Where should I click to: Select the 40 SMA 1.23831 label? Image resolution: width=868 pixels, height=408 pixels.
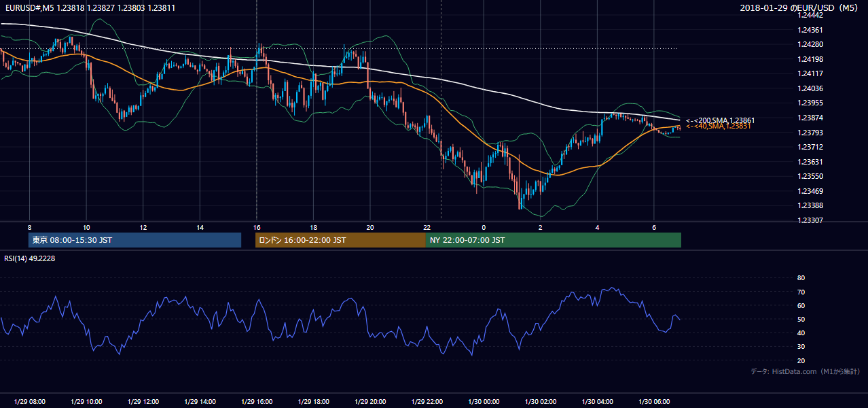[719, 126]
